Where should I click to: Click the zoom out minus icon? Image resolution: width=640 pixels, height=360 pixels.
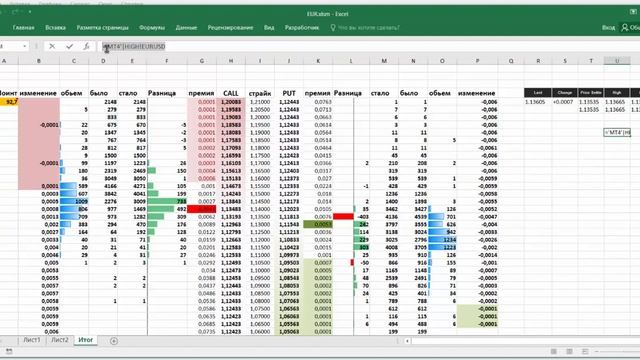[x=597, y=351]
